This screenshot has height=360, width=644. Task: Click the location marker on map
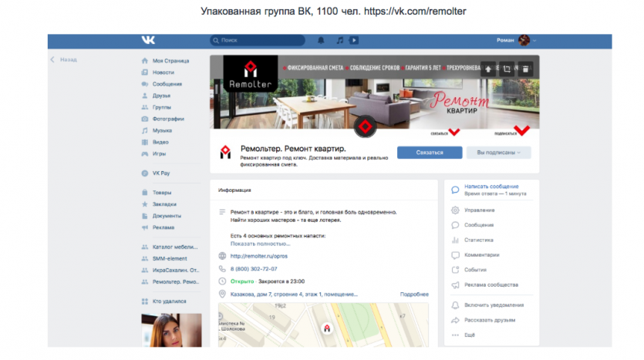tap(327, 328)
